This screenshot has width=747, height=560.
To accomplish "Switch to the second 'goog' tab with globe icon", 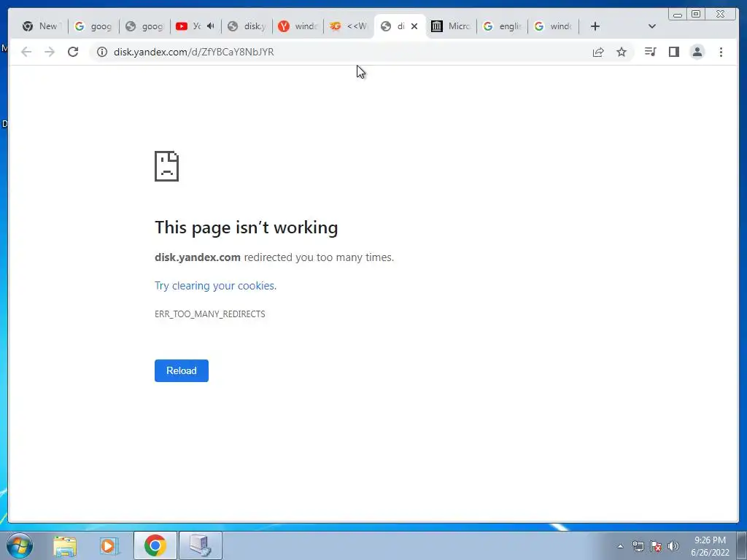I will tap(144, 26).
